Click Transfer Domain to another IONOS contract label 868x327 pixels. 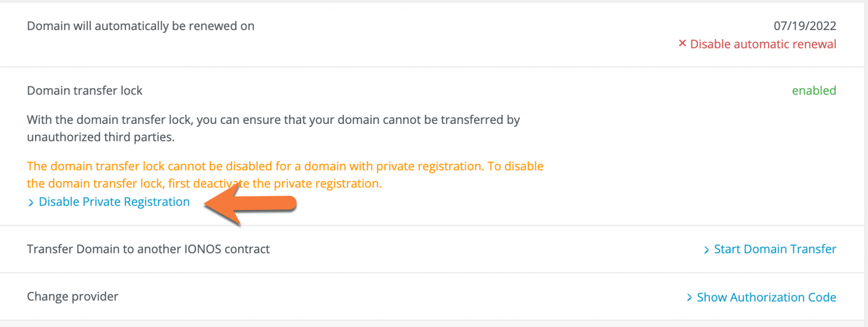pyautogui.click(x=148, y=249)
